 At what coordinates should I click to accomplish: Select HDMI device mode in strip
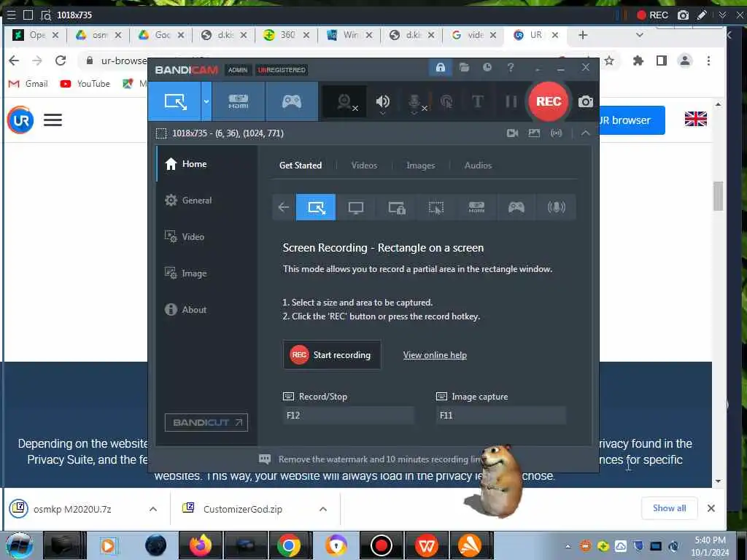[x=476, y=207]
